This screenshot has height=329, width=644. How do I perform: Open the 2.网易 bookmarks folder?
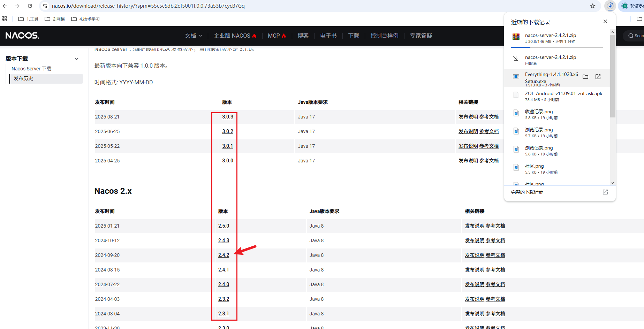click(x=55, y=19)
